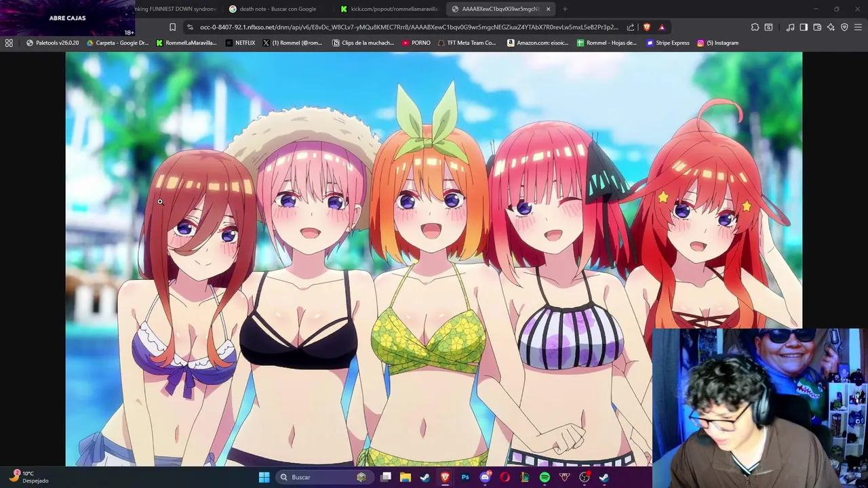Open the TFT Meta Team Co bookmark

pyautogui.click(x=467, y=43)
